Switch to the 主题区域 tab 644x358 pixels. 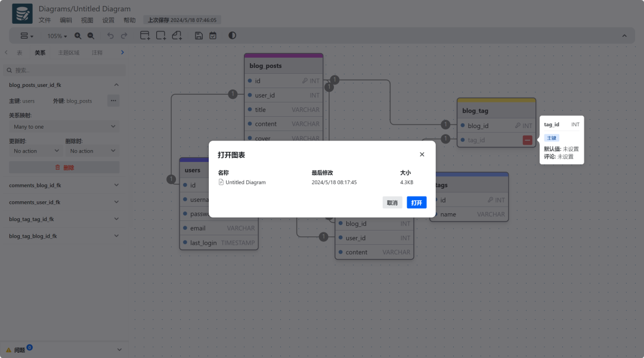69,52
